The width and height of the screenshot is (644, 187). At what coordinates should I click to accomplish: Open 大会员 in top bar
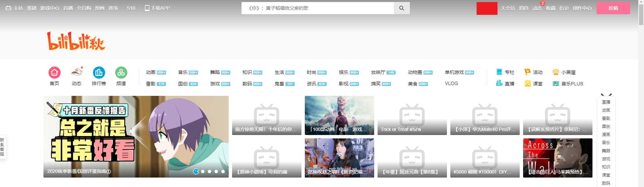(x=508, y=8)
